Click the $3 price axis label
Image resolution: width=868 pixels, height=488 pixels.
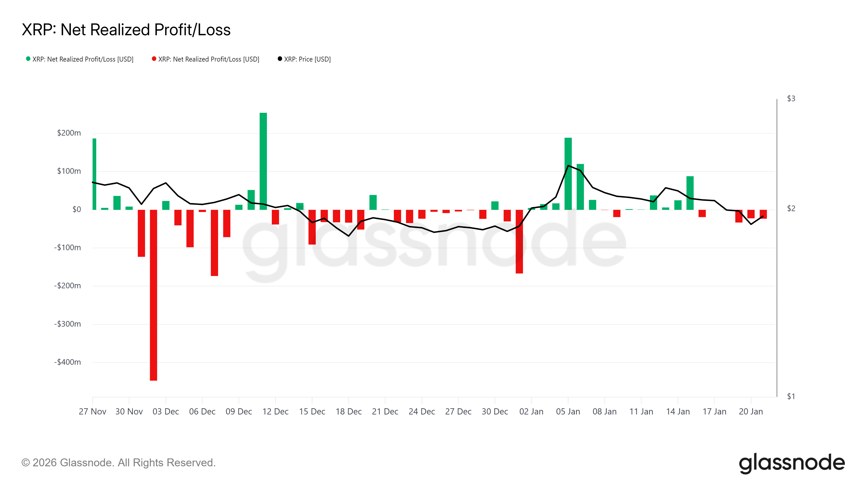tap(791, 98)
